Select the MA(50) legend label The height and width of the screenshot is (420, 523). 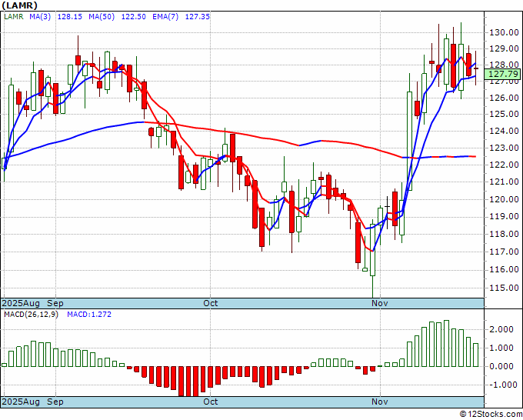102,16
